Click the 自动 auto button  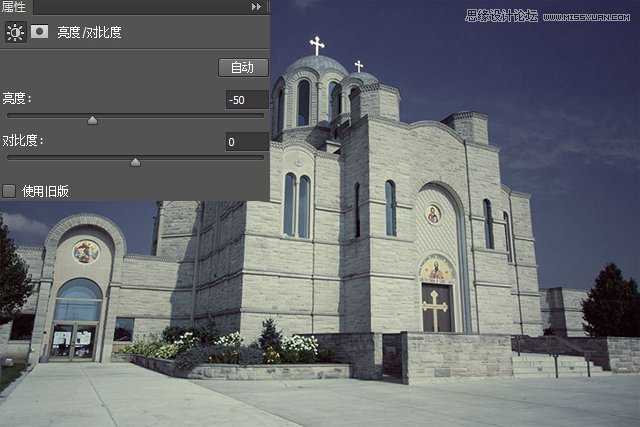[243, 67]
